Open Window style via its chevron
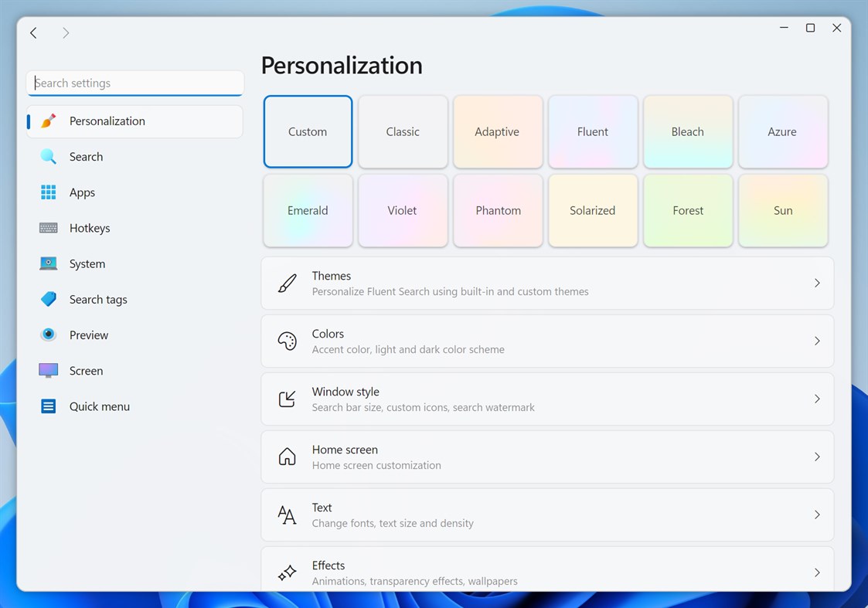 tap(817, 399)
